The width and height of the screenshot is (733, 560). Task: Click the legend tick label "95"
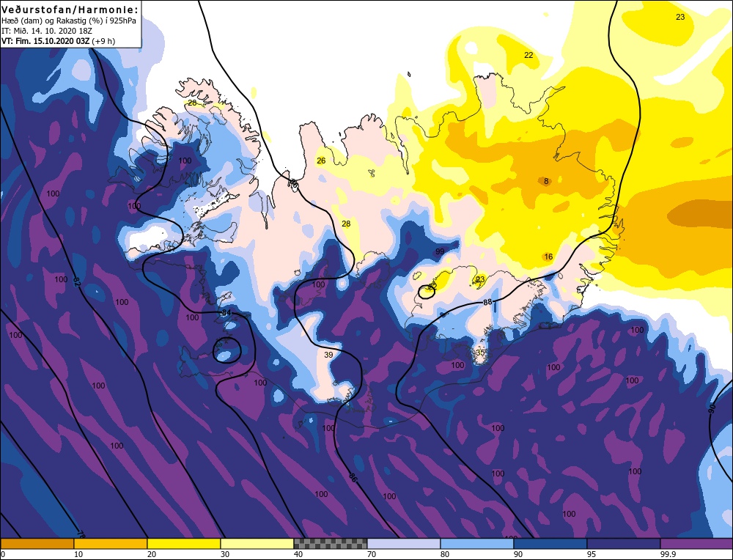tap(592, 554)
